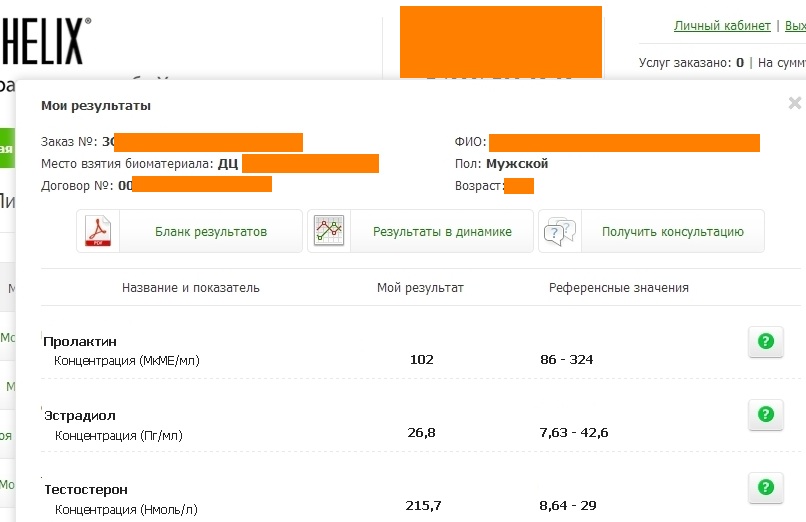This screenshot has width=806, height=522.
Task: Click the Услуг заказано counter
Action: (x=691, y=62)
